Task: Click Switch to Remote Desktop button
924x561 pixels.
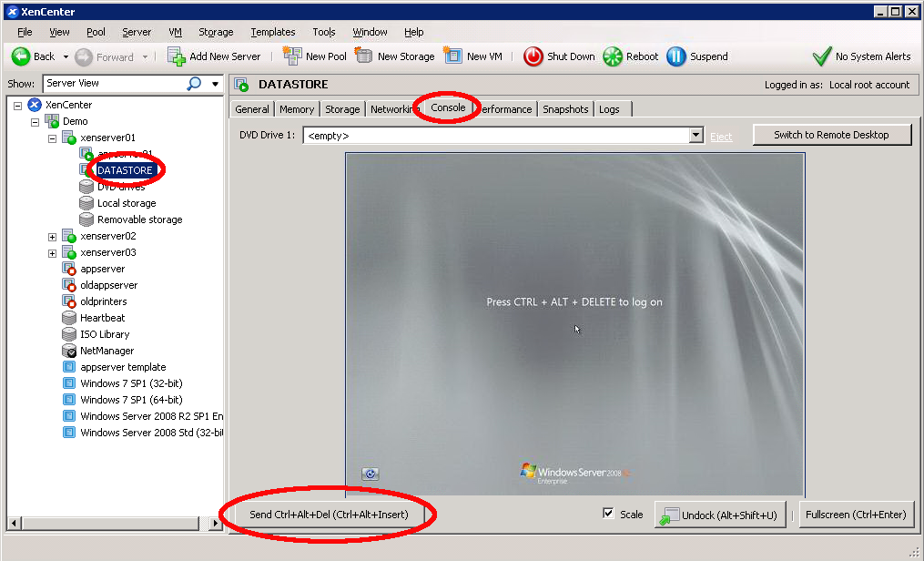Action: (831, 135)
